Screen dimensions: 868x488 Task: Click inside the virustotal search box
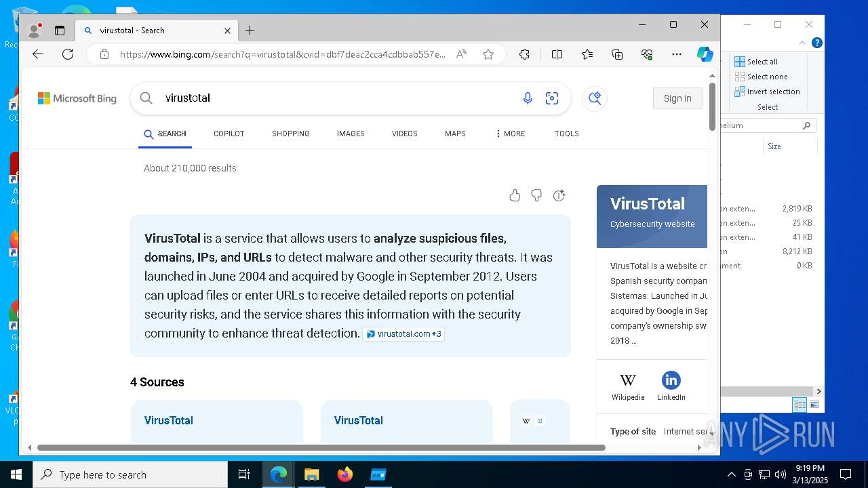[339, 98]
